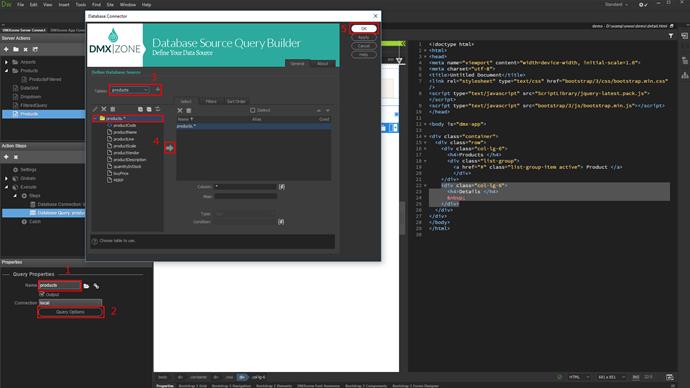
Task: Move selected column up with up arrow
Action: point(319,110)
